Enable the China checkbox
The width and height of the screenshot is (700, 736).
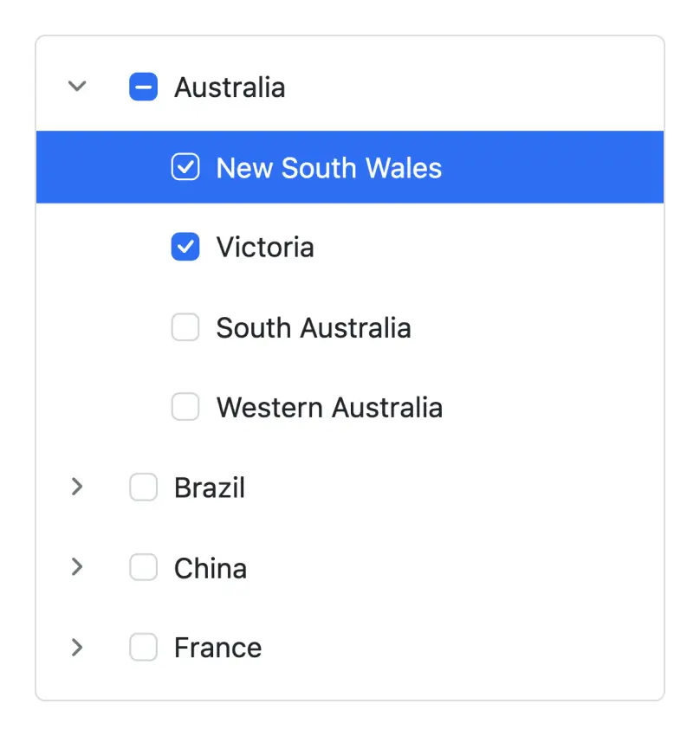(x=144, y=567)
